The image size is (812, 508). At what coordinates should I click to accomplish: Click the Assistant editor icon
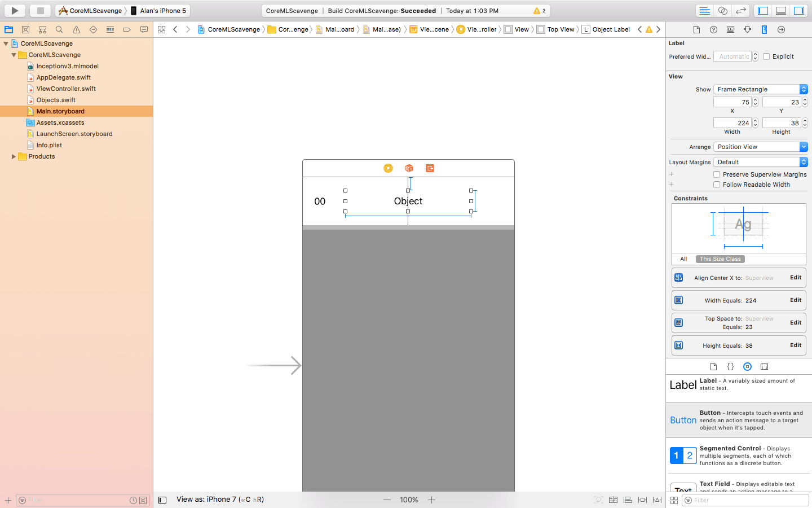[x=722, y=11]
